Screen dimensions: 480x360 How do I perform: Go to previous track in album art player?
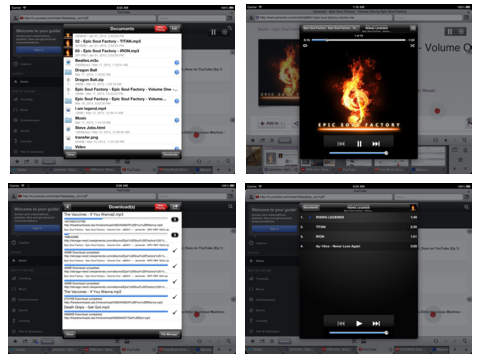pos(341,144)
